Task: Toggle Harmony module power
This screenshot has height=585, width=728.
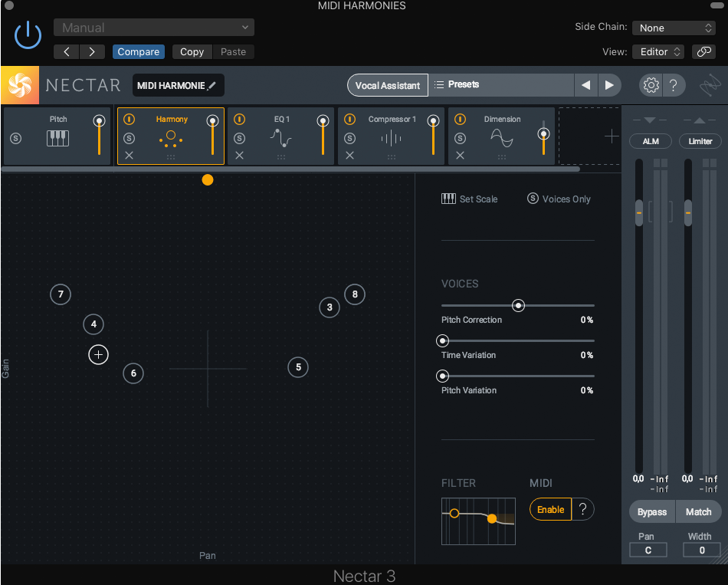Action: 129,120
